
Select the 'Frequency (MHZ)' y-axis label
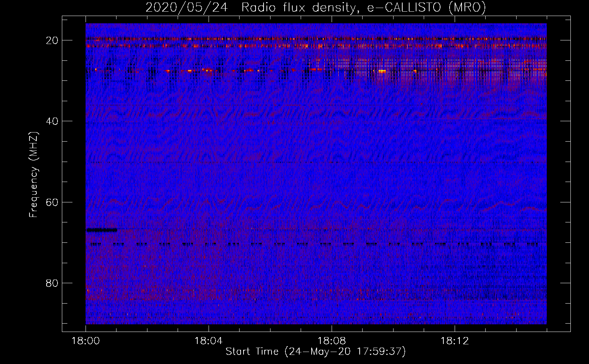point(33,174)
